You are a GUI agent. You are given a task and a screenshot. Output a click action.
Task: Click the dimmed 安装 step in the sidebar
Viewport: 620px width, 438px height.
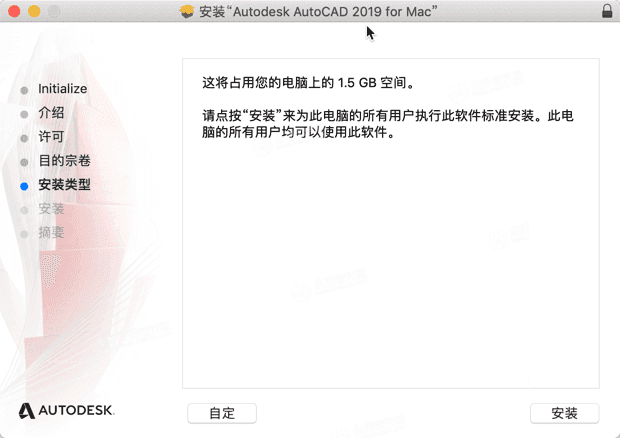(51, 209)
